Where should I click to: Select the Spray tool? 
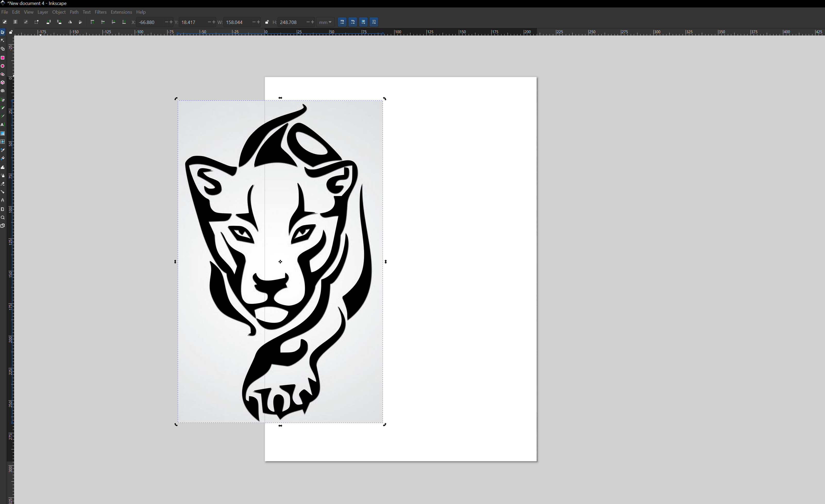point(3,175)
